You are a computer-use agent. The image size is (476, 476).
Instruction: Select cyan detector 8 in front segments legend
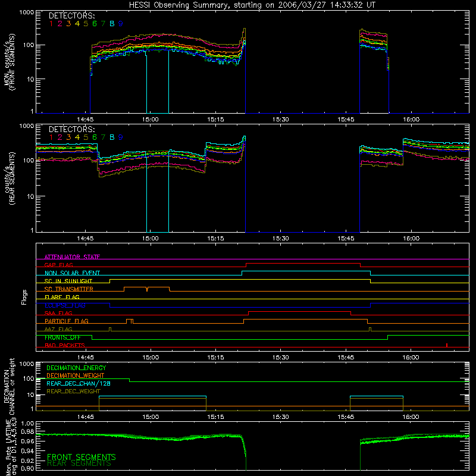[x=112, y=24]
